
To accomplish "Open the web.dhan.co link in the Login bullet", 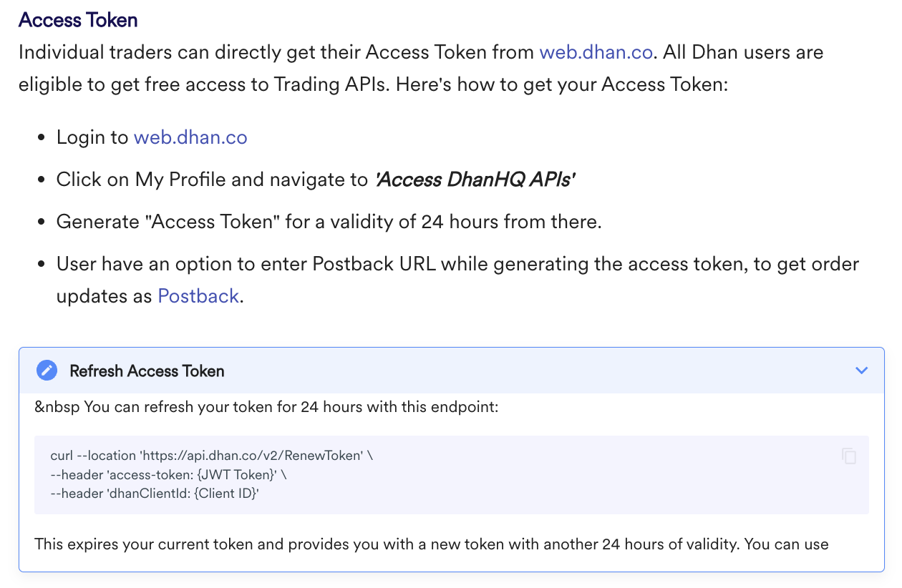I will 190,137.
